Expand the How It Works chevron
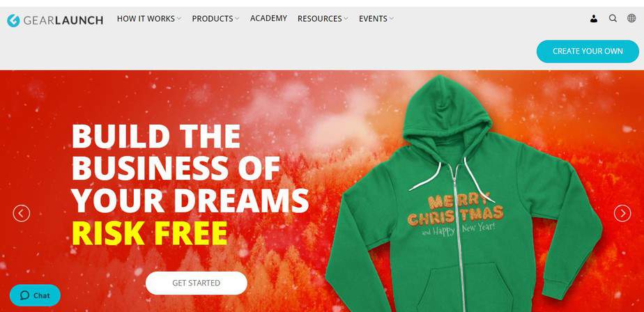Viewport: 644px width, 312px height. [178, 19]
